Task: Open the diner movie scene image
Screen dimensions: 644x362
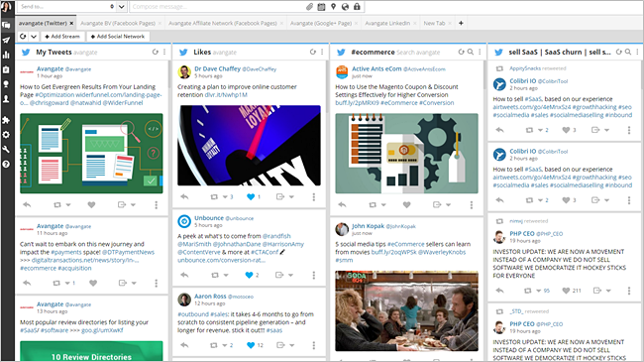Action: click(406, 311)
